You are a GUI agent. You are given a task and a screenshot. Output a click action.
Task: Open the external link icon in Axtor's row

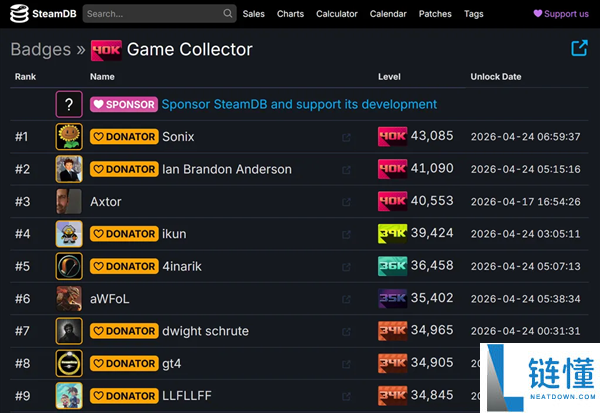(x=346, y=202)
